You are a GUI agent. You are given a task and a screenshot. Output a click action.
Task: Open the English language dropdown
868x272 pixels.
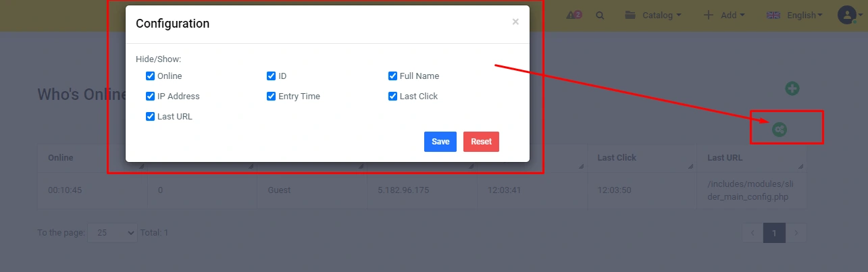[794, 15]
